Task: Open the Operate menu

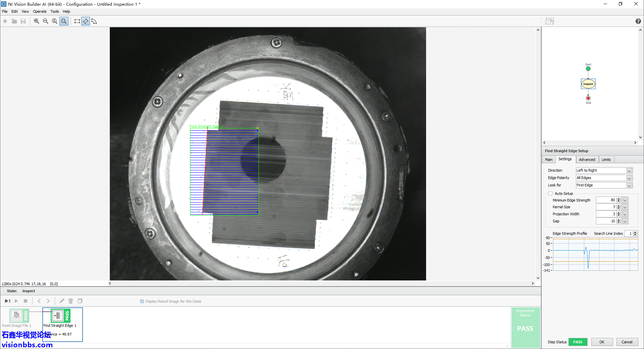Action: [39, 11]
